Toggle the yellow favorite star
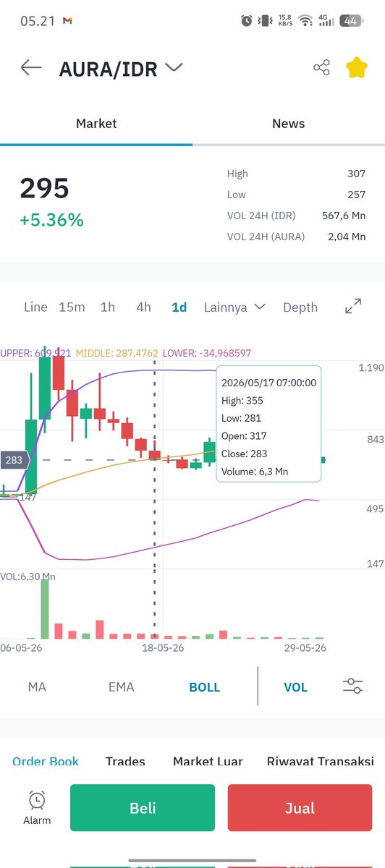The width and height of the screenshot is (385, 868). [356, 68]
